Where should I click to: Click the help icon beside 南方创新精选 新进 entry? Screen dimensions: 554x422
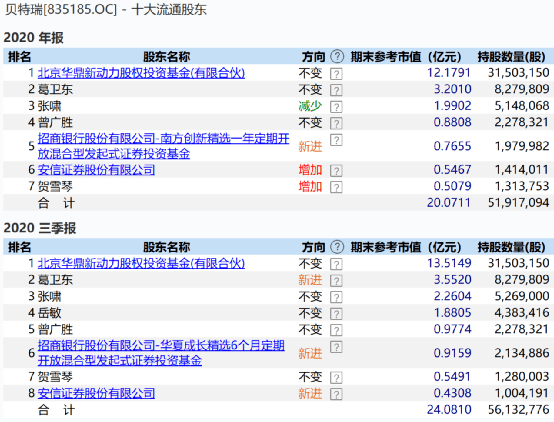click(x=336, y=140)
